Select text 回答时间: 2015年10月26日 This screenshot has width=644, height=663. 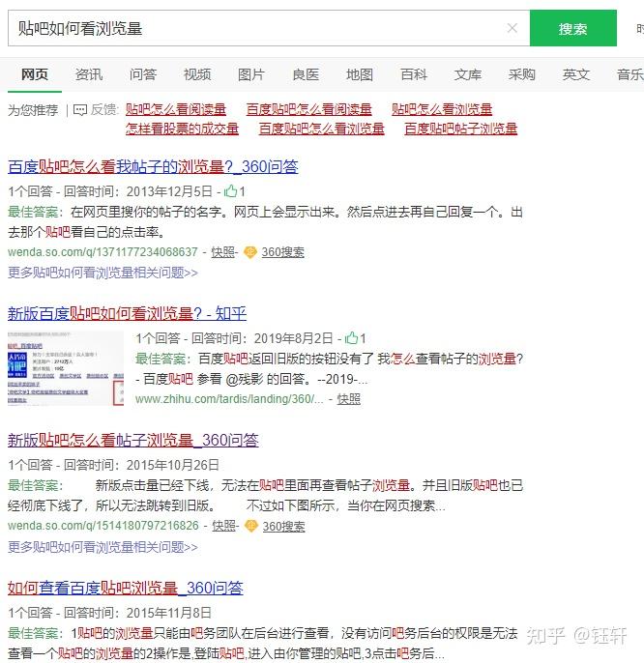141,465
